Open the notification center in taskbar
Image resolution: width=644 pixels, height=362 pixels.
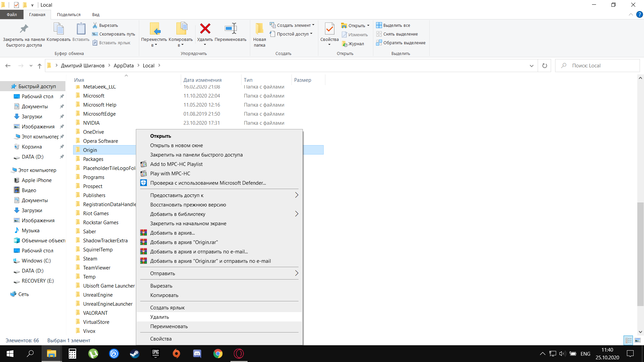[x=630, y=354]
